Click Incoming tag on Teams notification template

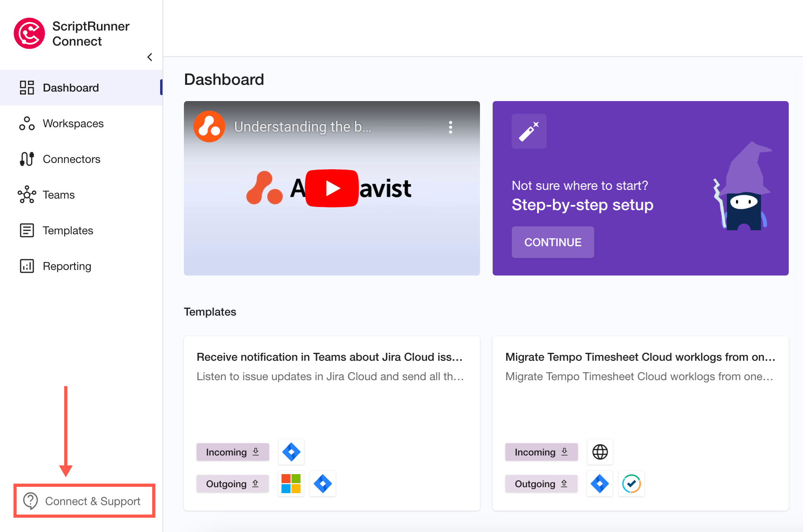[x=233, y=452]
